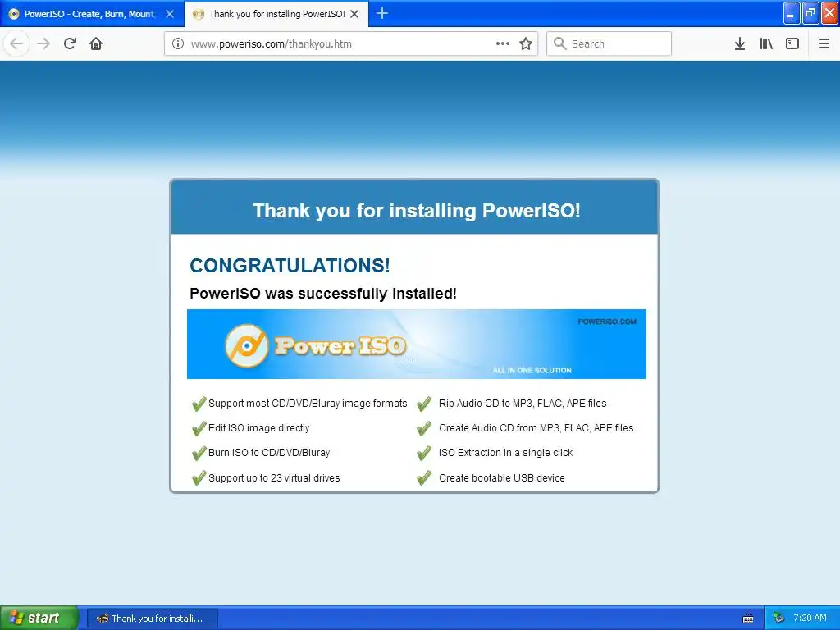This screenshot has height=630, width=840.
Task: Open a new tab with the plus button
Action: [x=382, y=13]
